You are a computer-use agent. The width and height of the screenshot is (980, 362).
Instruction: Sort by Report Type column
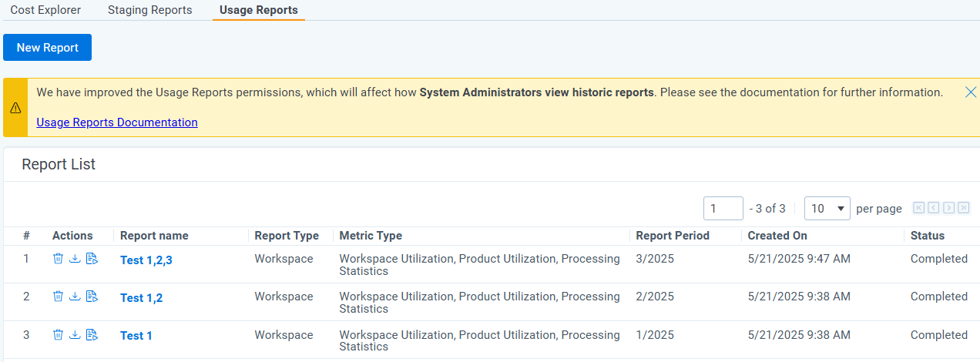(x=287, y=236)
